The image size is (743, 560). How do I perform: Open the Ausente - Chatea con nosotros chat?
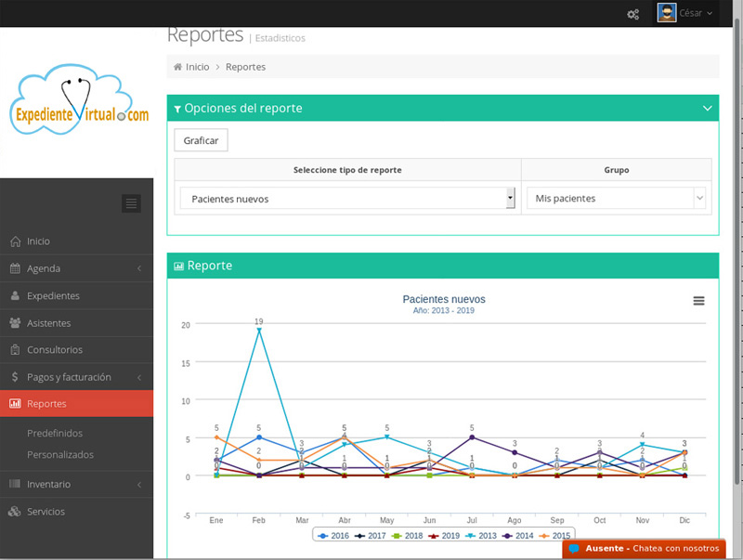pyautogui.click(x=644, y=549)
